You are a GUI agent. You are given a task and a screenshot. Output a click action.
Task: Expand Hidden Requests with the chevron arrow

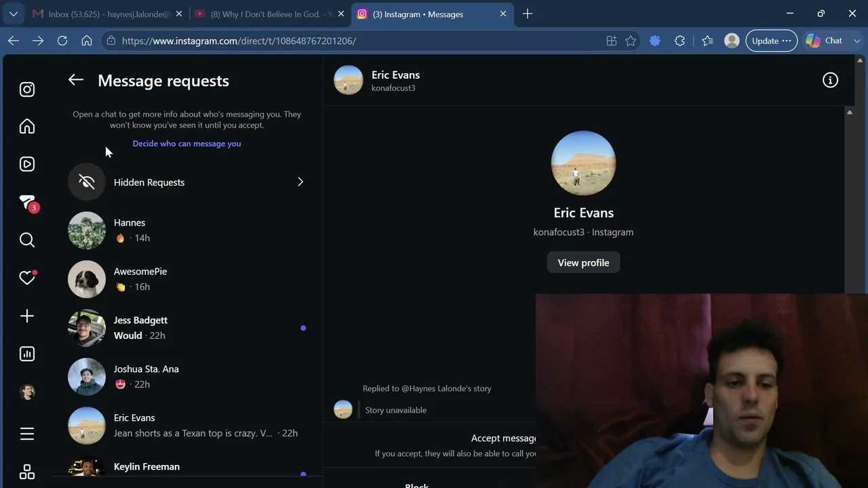click(300, 182)
